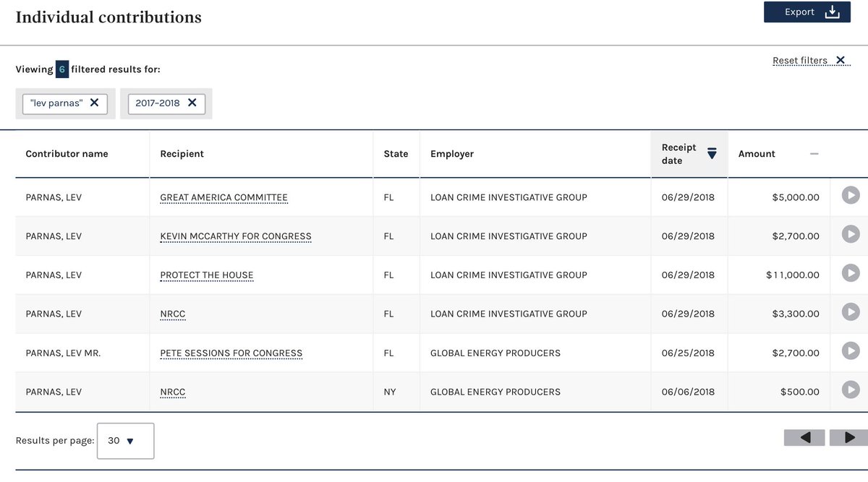Click Recipient column header

[182, 154]
